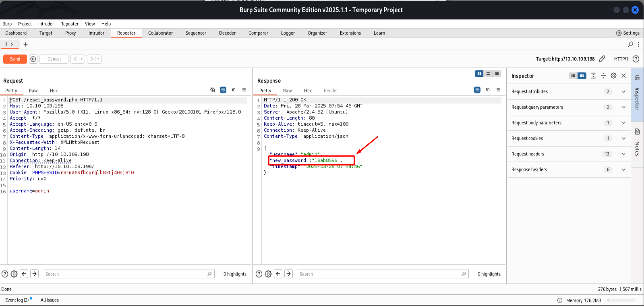
Task: Open Notes side panel icon
Action: [637, 132]
